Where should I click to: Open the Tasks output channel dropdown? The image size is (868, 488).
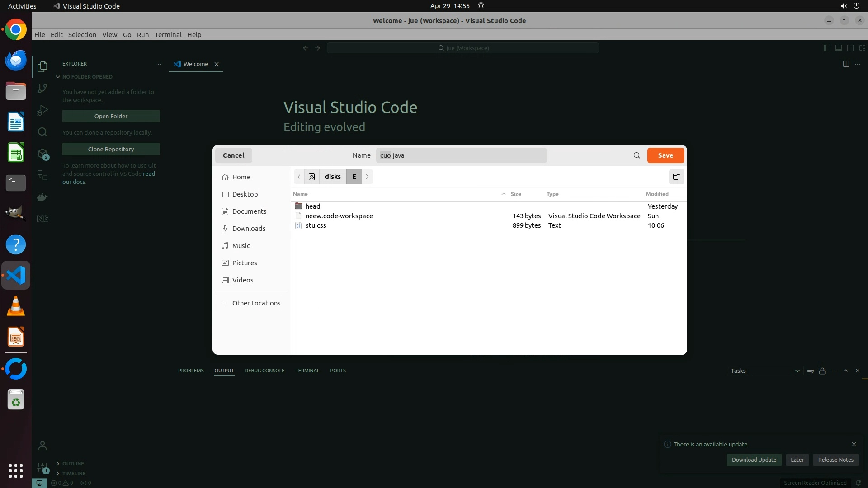pos(764,371)
